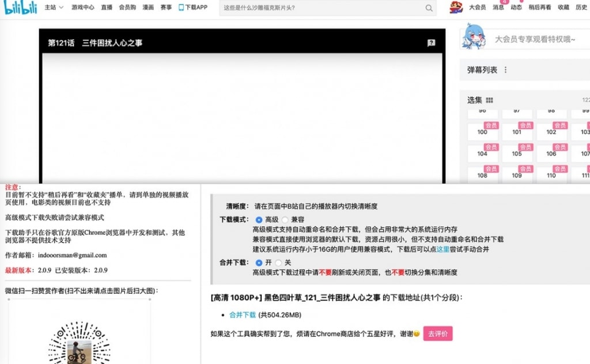
Task: Click the 下载APP phone icon link
Action: point(193,7)
